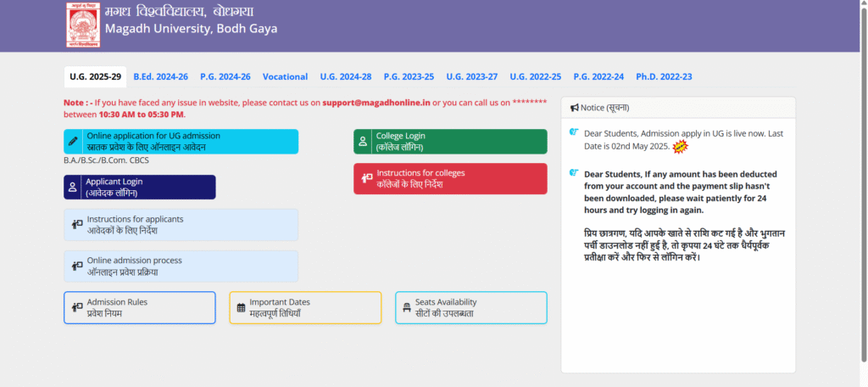Click the pointing icon beside Admission Rules
Image resolution: width=868 pixels, height=387 pixels.
[x=77, y=307]
